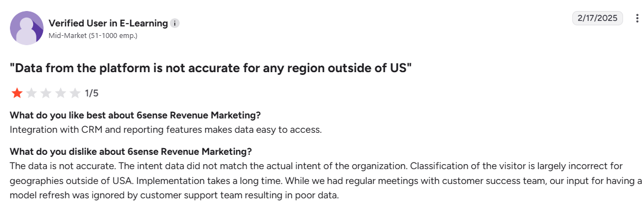This screenshot has width=644, height=206.
Task: Click the 'What do you like best' heading
Action: coord(135,115)
